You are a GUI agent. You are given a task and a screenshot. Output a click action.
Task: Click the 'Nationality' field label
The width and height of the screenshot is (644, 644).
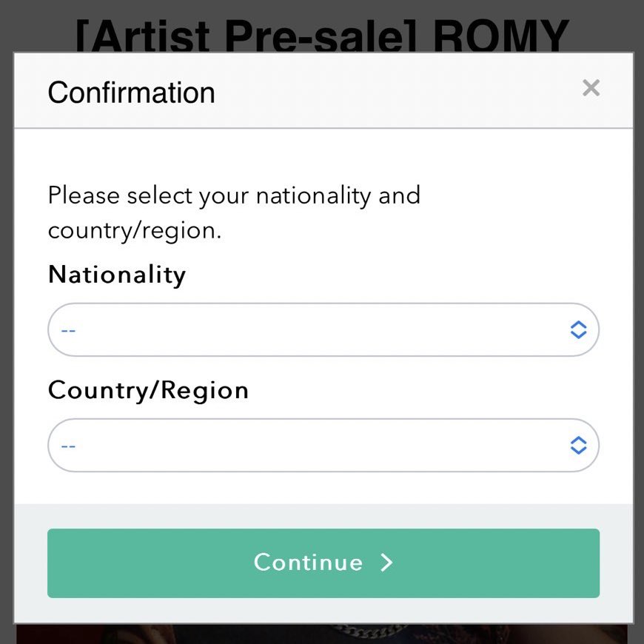(x=117, y=275)
